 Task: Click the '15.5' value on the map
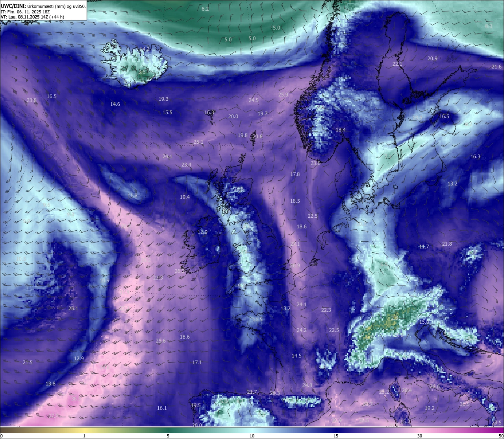coord(167,112)
